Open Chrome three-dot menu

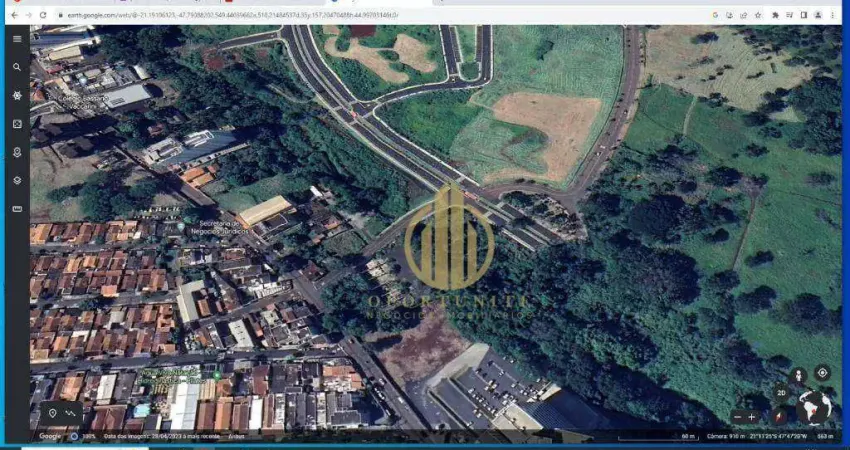[833, 15]
